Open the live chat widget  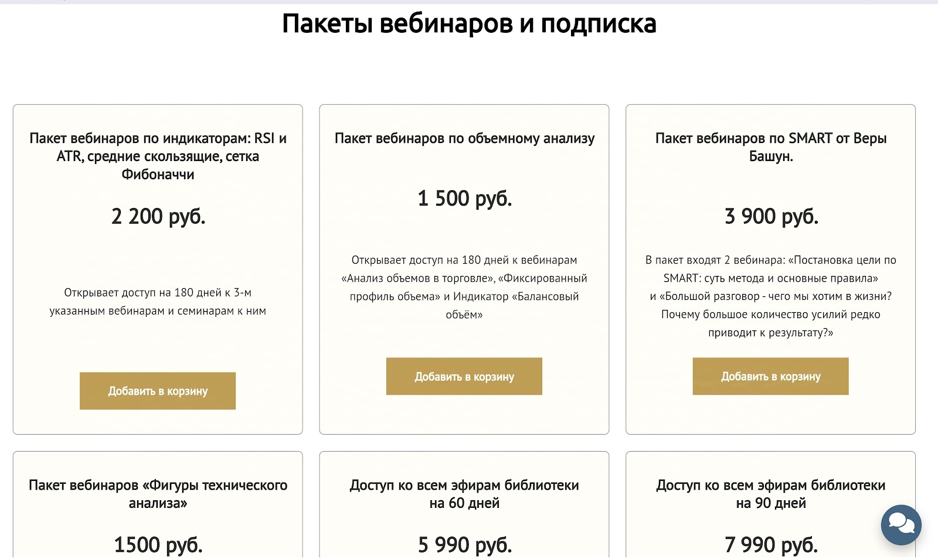coord(901,524)
